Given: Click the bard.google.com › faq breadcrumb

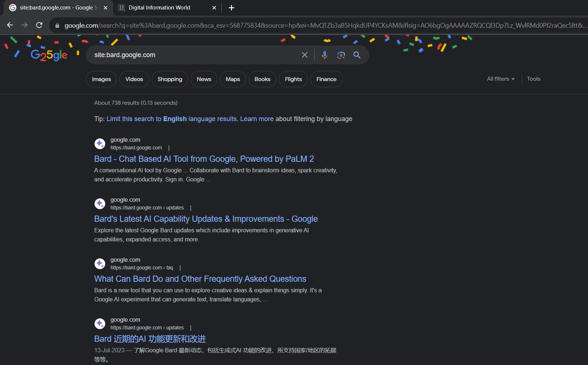Looking at the screenshot, I should point(142,268).
